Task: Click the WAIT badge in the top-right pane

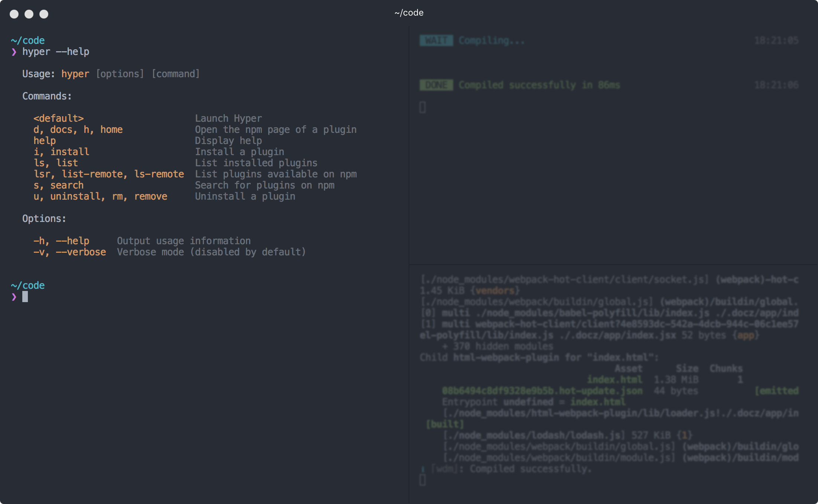Action: (436, 40)
